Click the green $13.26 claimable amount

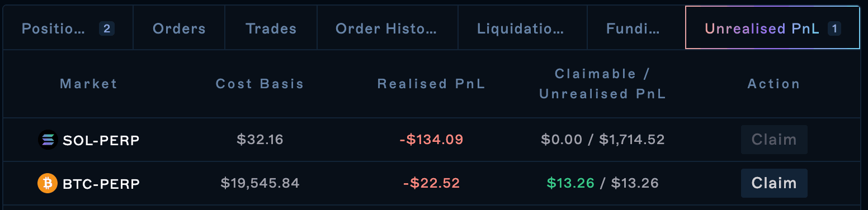(x=570, y=183)
